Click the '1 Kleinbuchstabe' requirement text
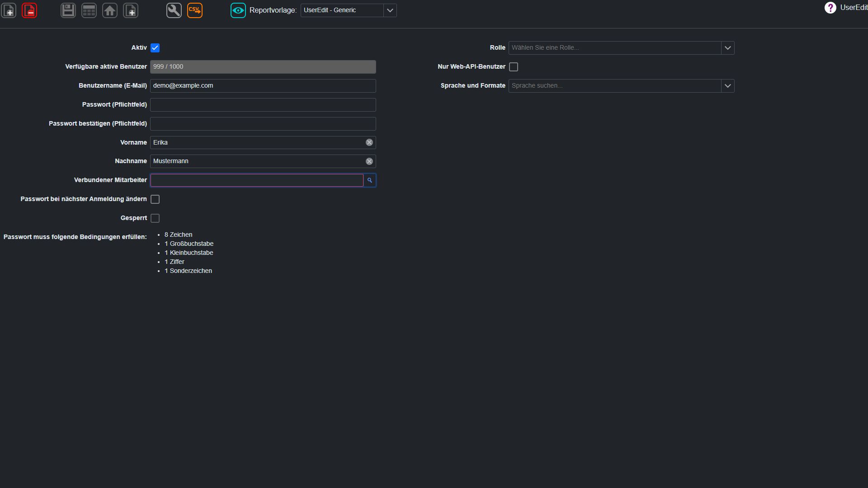The height and width of the screenshot is (488, 868). pos(189,253)
